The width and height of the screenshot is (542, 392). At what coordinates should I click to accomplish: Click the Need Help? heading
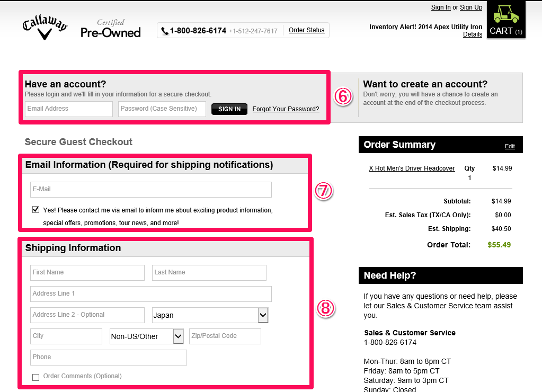[x=390, y=275]
